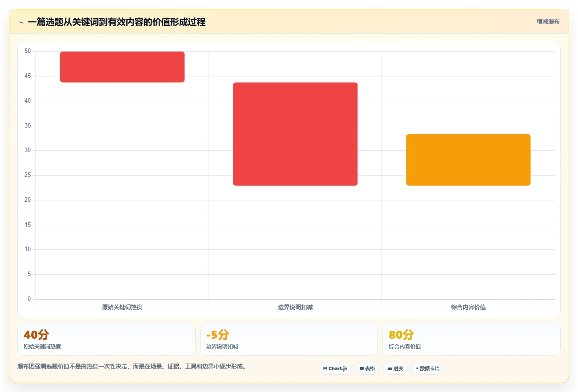Click the -5分 score value

pyautogui.click(x=218, y=335)
